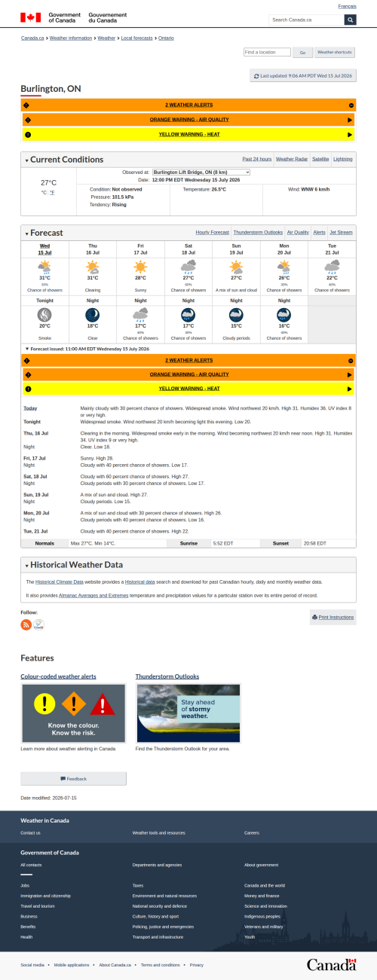Image resolution: width=377 pixels, height=980 pixels.
Task: Open the Colour-coded weather alerts thumbnail image
Action: [x=73, y=713]
